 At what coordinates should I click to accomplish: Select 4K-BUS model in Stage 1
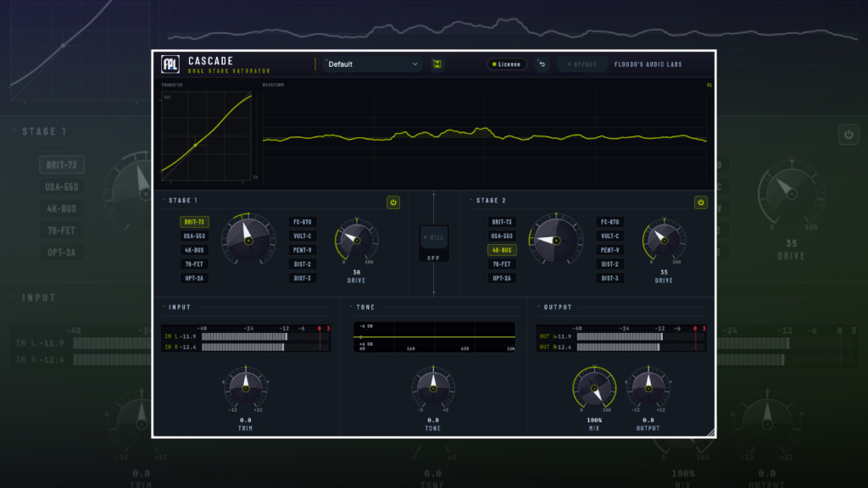click(194, 250)
